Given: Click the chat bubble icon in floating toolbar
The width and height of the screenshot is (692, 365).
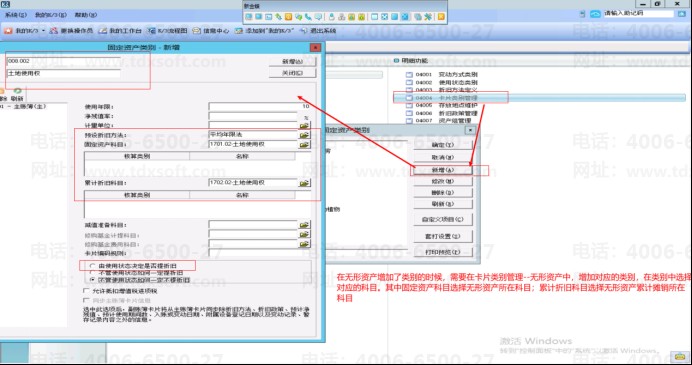Looking at the screenshot, I should pyautogui.click(x=318, y=17).
